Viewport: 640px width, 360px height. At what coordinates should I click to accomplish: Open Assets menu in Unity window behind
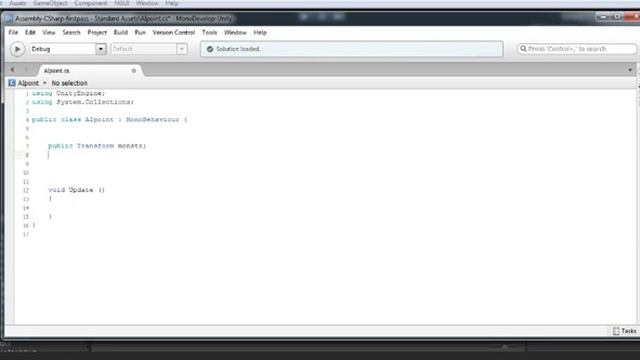18,3
